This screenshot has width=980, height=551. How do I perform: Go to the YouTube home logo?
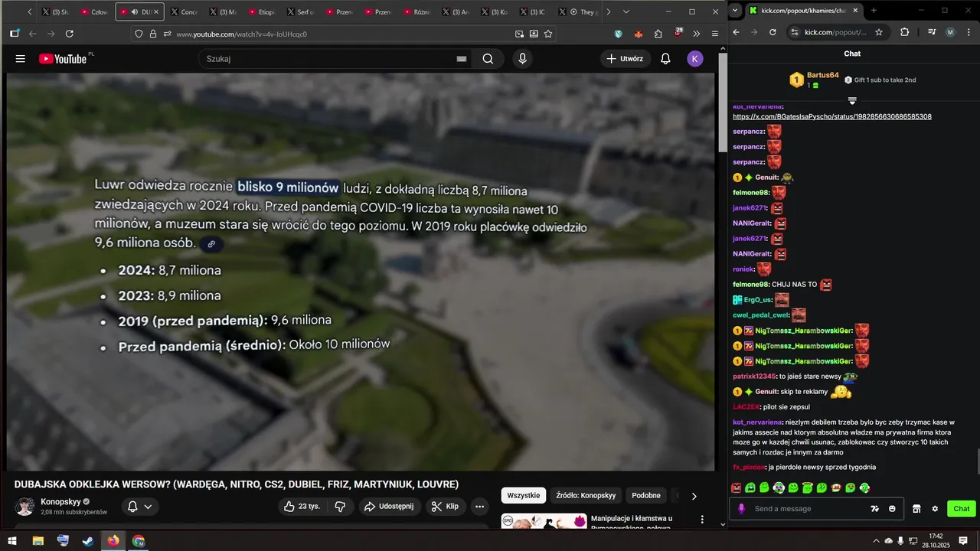[x=63, y=59]
